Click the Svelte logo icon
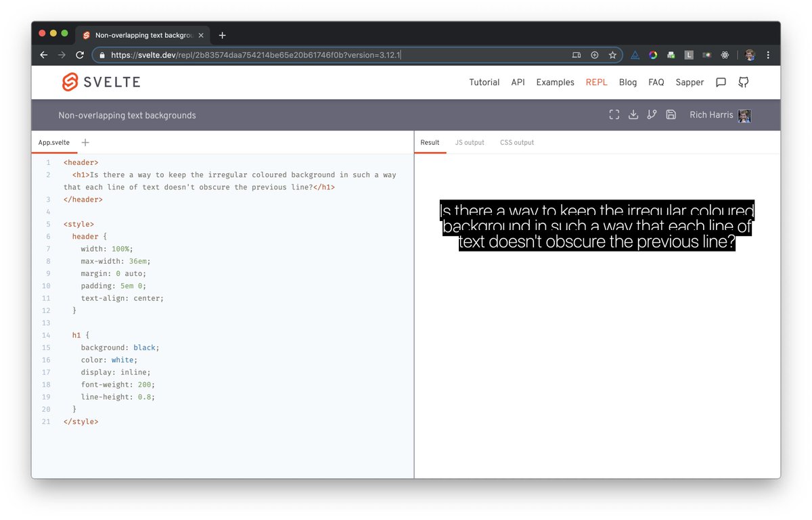 click(70, 82)
